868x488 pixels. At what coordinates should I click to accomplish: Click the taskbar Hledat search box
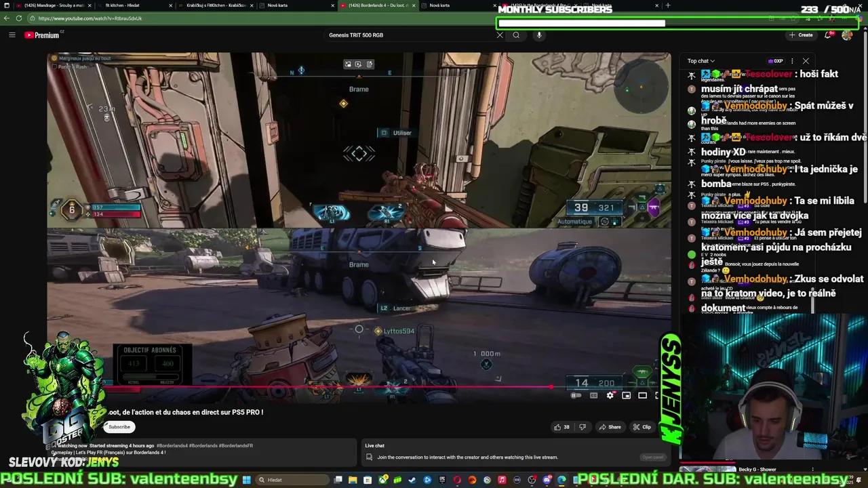pyautogui.click(x=292, y=480)
